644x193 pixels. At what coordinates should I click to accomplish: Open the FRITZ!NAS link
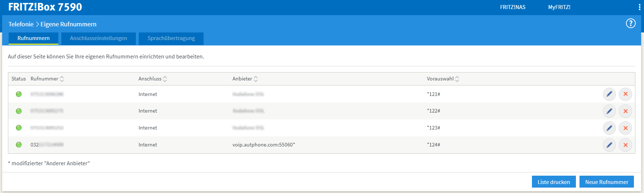click(512, 7)
